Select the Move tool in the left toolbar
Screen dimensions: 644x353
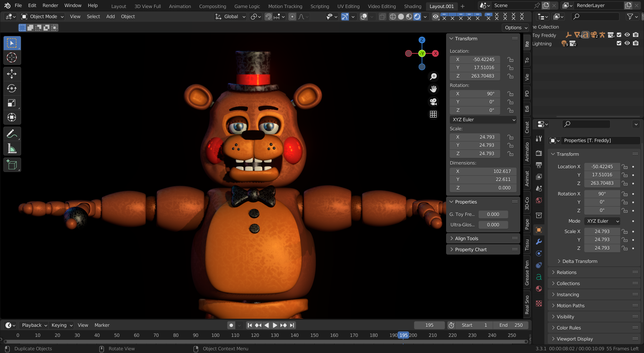click(12, 74)
